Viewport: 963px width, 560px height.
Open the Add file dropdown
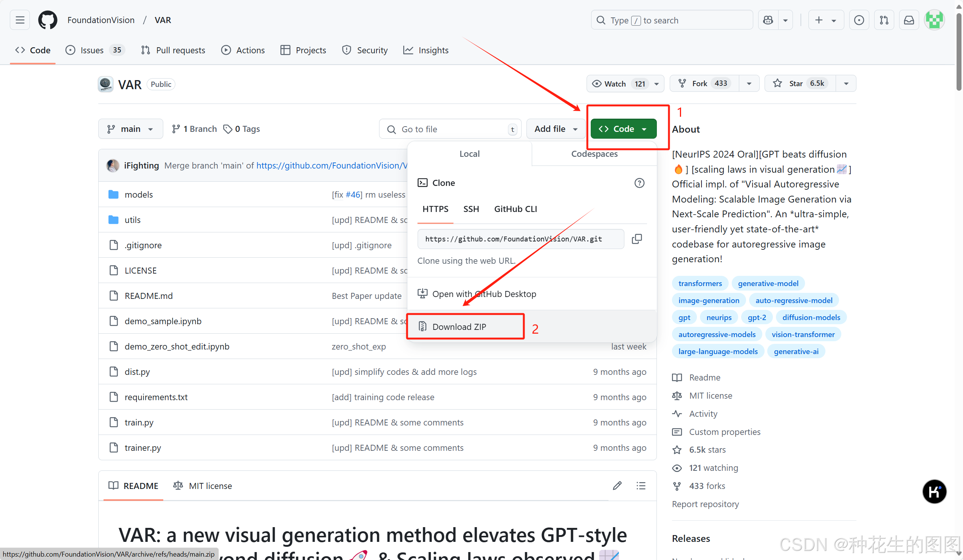[555, 129]
